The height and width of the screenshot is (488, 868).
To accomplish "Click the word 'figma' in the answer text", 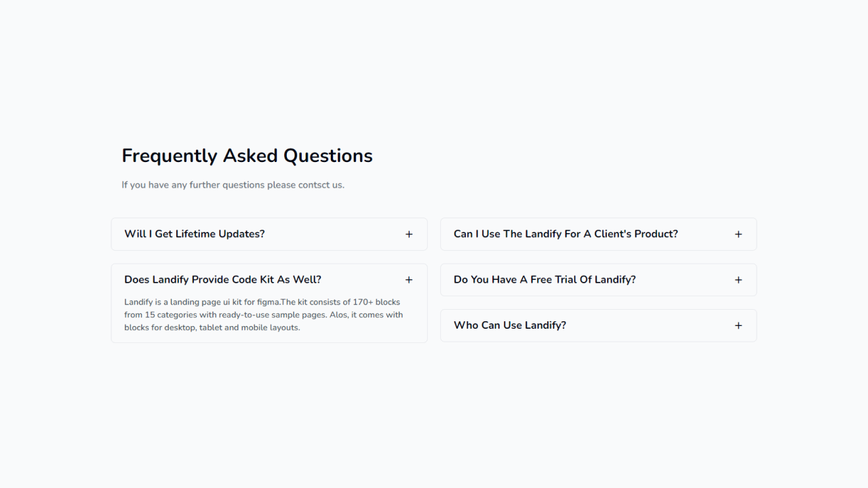I will (x=268, y=302).
